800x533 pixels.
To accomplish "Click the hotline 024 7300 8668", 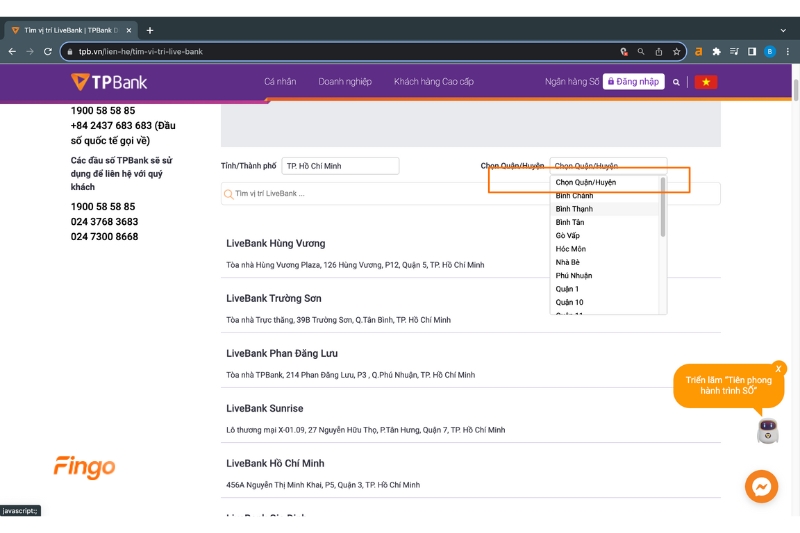I will [x=105, y=237].
